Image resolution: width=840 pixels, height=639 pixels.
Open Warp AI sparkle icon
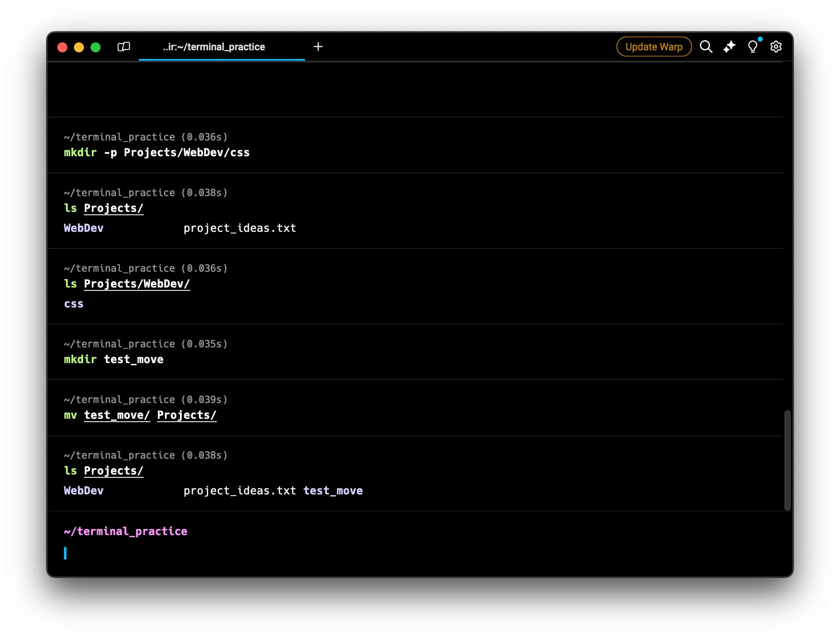click(x=729, y=47)
